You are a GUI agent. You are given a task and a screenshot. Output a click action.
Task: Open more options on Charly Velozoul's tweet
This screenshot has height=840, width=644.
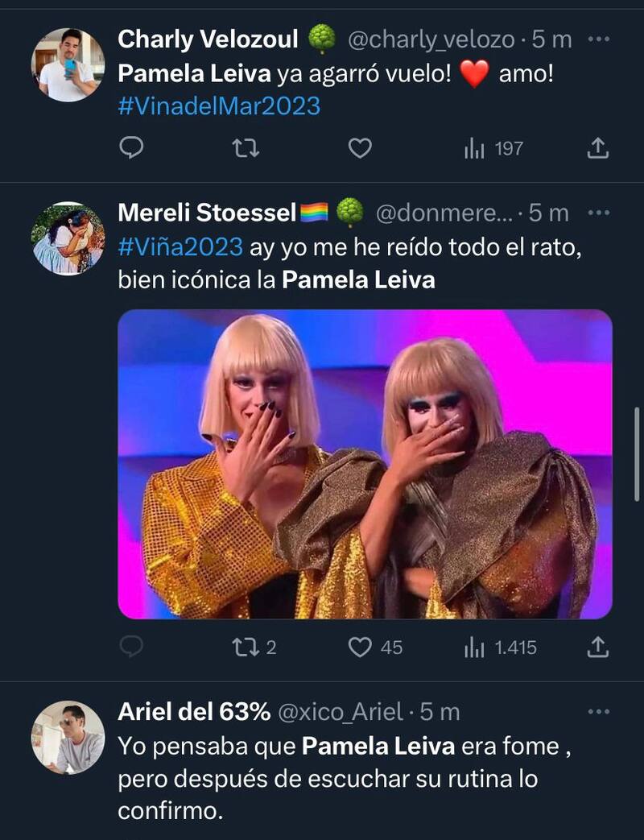(599, 38)
